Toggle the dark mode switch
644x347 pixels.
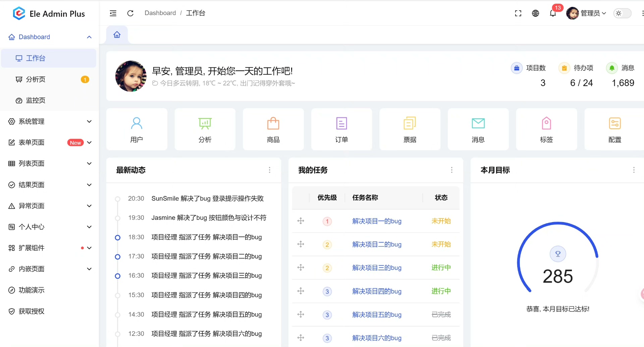(x=622, y=13)
